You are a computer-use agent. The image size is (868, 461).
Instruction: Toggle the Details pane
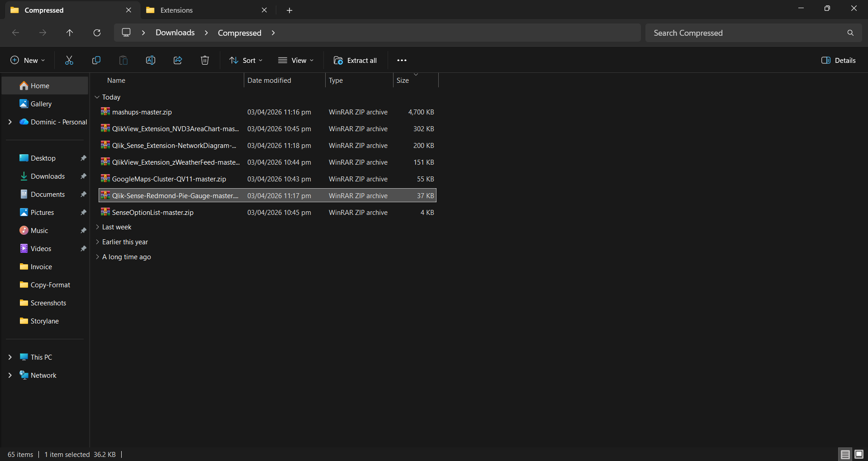838,60
